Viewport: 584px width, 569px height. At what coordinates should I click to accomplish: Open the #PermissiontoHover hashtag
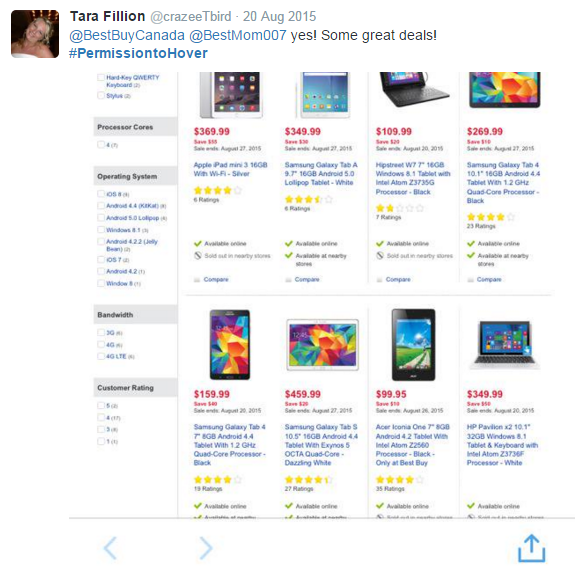click(138, 53)
